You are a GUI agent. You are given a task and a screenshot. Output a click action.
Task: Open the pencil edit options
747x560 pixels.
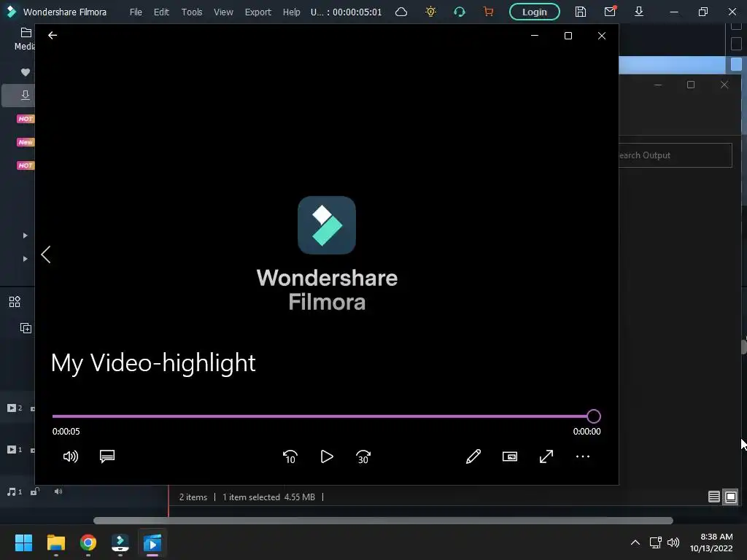473,456
